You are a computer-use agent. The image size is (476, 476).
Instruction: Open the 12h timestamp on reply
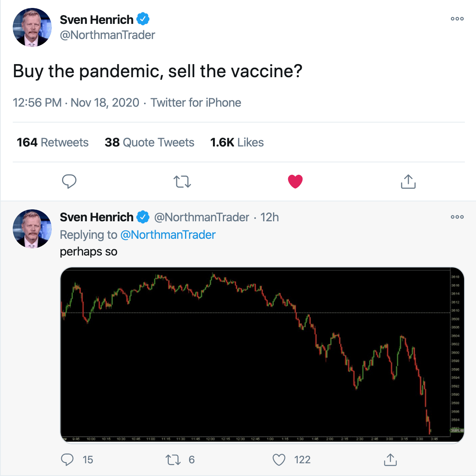[269, 217]
